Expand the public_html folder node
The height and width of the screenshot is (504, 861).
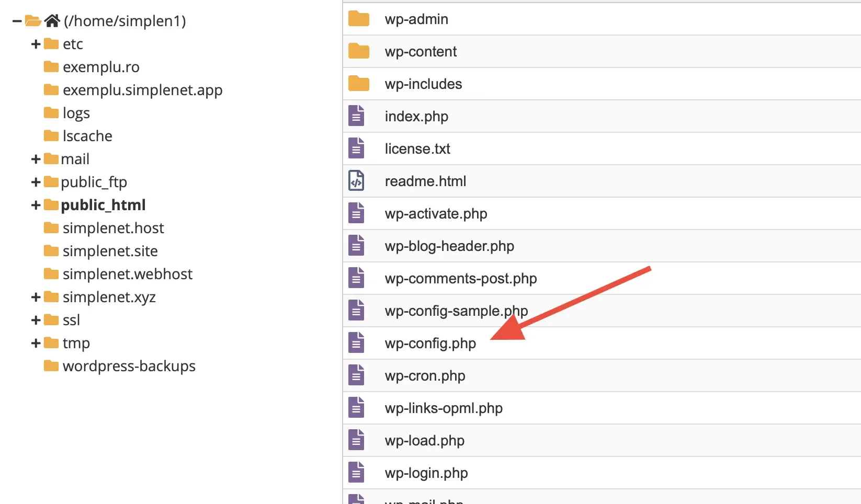pos(36,205)
